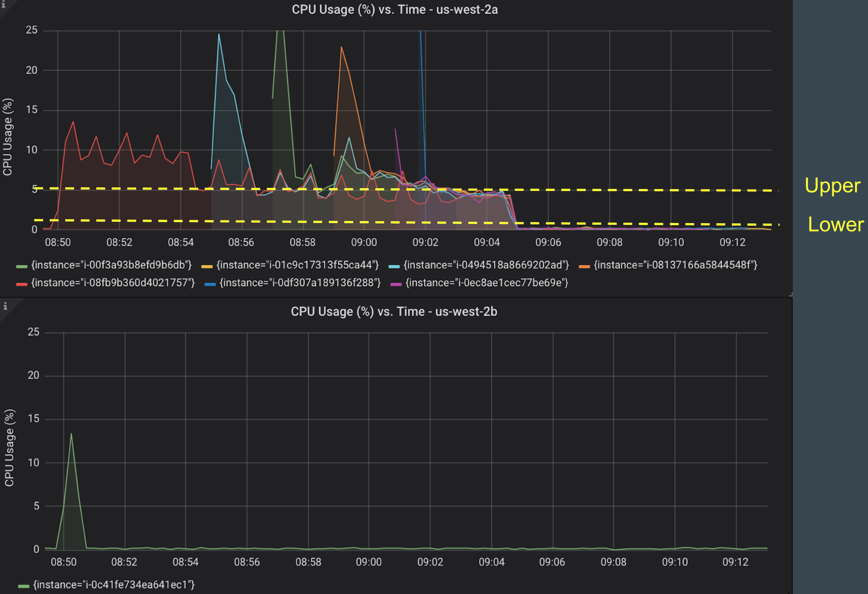Click the first red peak near 08:50
The image size is (868, 594).
tap(73, 122)
